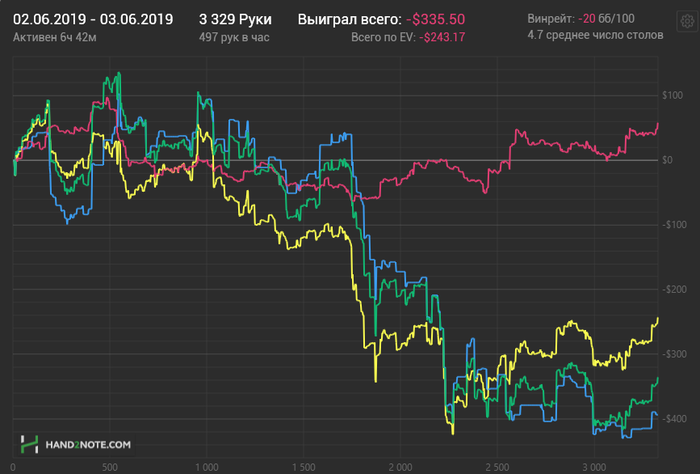
Task: Click the $0 y-axis label
Action: (x=667, y=160)
